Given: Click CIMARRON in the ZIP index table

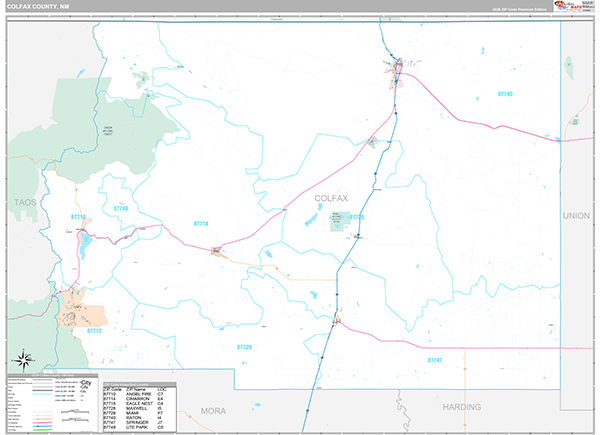Looking at the screenshot, I should (138, 399).
